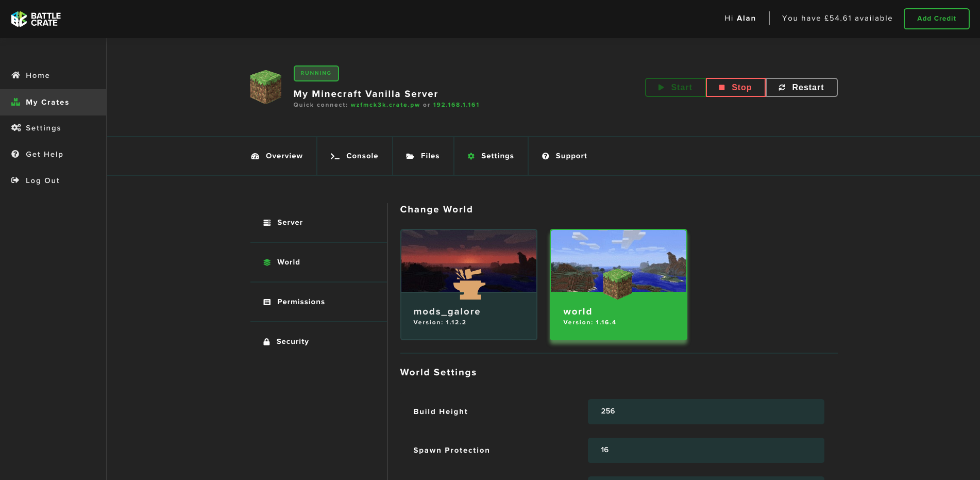This screenshot has width=980, height=480.
Task: Switch to the Console tab
Action: 354,156
